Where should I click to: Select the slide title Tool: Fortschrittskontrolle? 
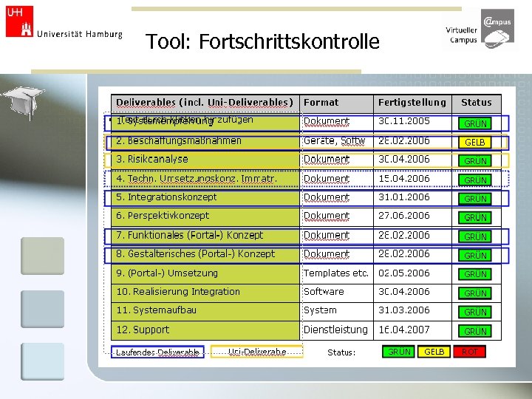[262, 41]
